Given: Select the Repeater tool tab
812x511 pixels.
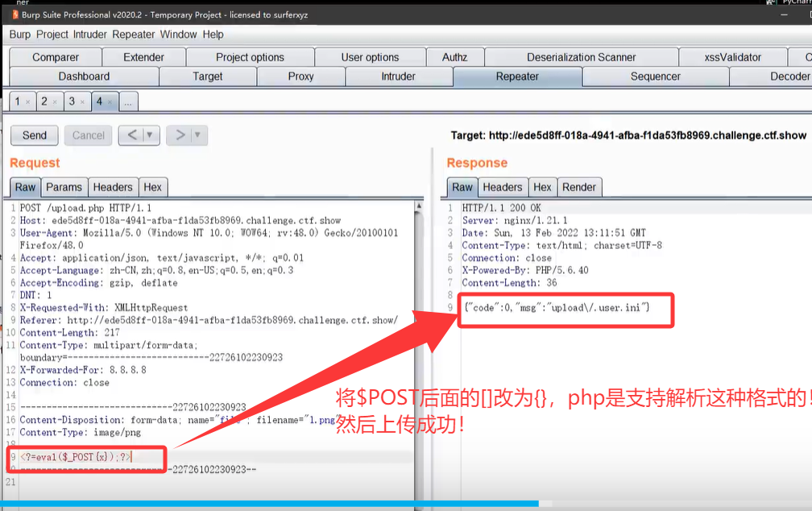Looking at the screenshot, I should [x=517, y=77].
